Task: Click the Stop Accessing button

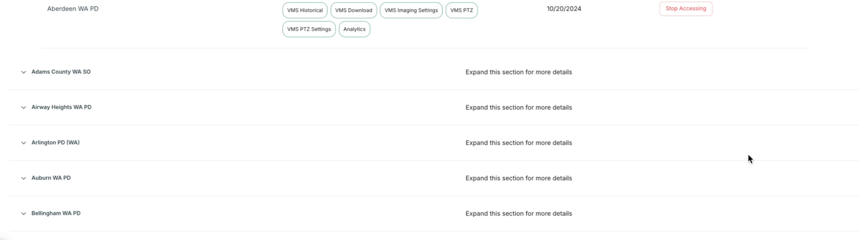Action: [x=685, y=9]
